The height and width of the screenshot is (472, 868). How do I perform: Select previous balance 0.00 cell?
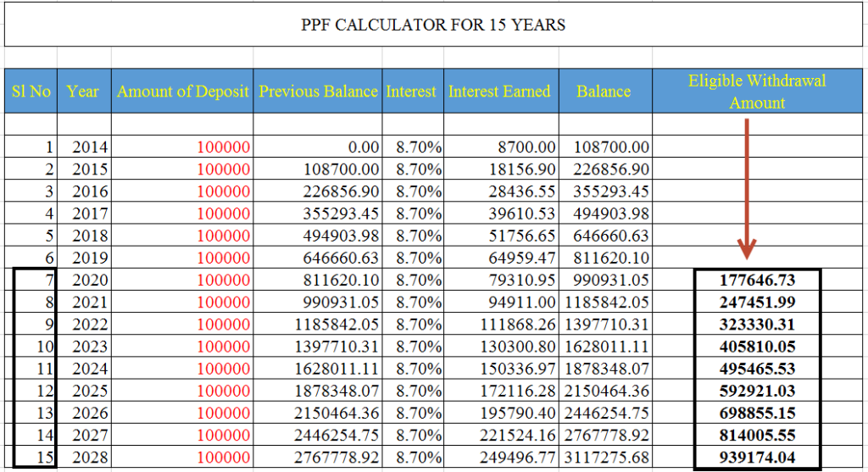coord(359,147)
